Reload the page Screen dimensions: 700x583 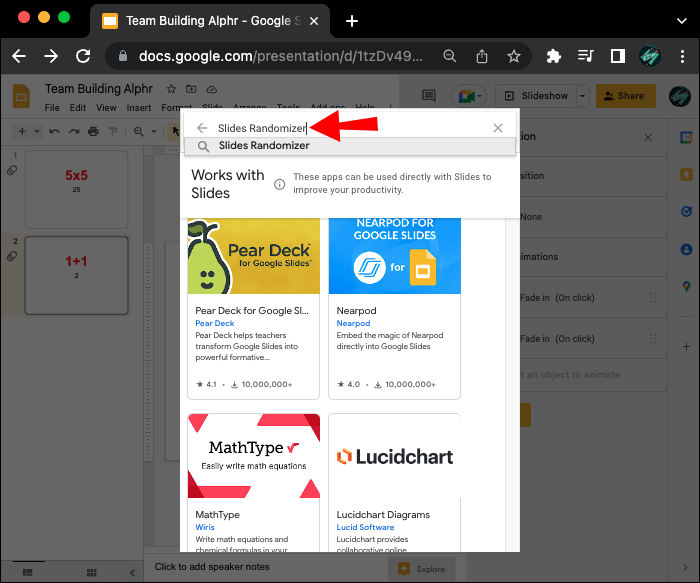coord(83,56)
